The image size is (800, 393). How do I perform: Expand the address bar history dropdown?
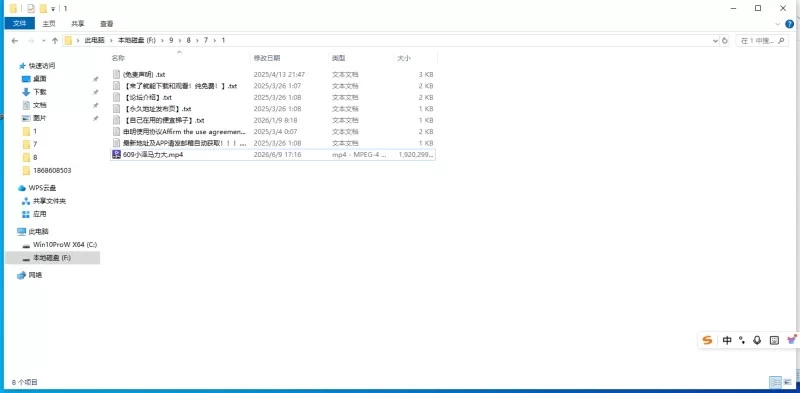click(715, 40)
